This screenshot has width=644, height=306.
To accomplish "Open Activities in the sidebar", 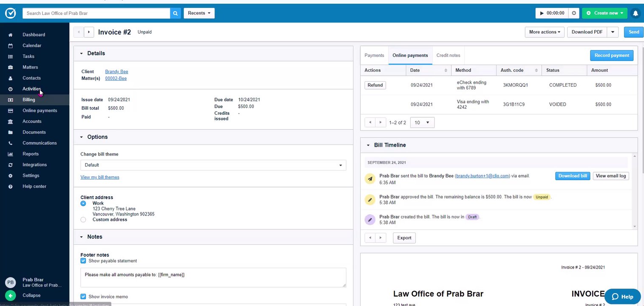I will 32,89.
